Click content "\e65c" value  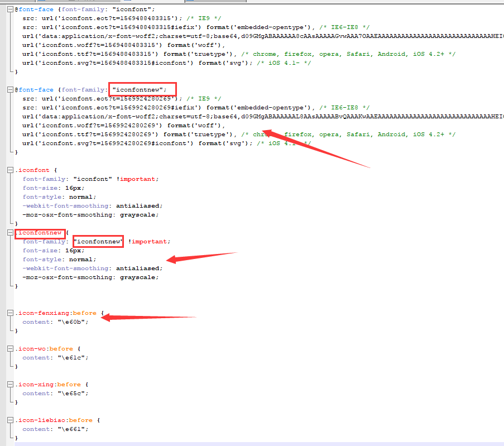point(71,394)
